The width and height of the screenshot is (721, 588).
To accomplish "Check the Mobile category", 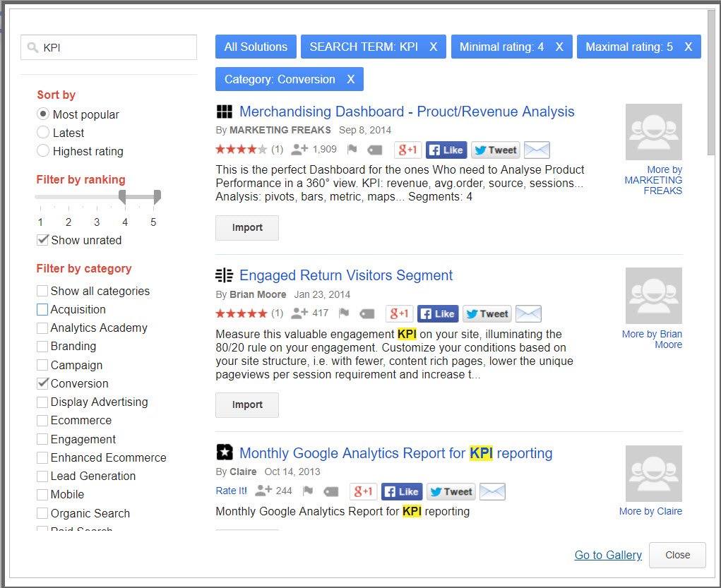I will [x=42, y=494].
